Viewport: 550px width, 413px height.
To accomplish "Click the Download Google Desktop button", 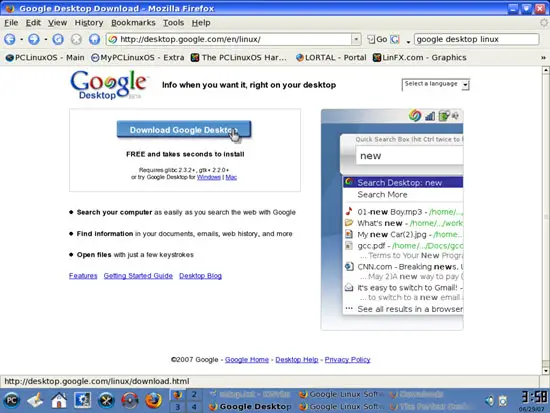I will (x=184, y=129).
